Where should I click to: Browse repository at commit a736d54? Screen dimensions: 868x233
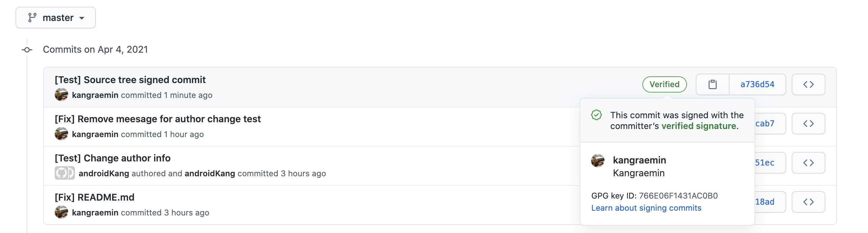point(808,84)
